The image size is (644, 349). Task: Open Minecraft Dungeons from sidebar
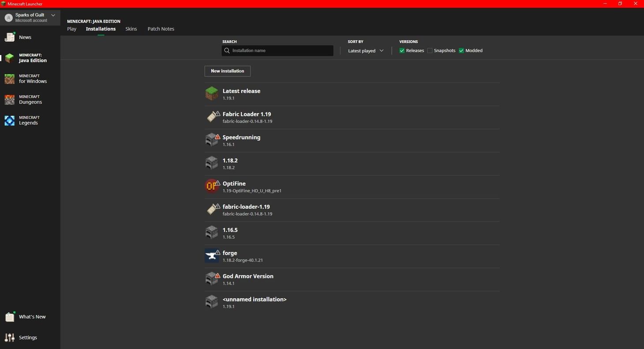[x=30, y=99]
